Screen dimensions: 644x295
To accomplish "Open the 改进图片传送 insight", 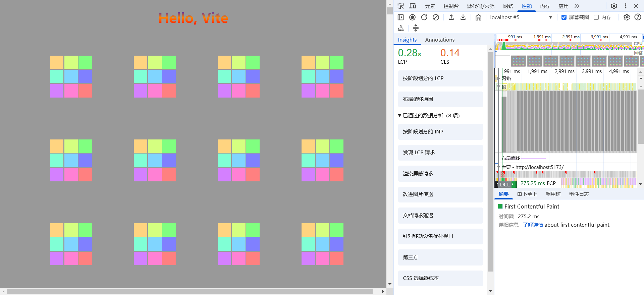I will 440,194.
